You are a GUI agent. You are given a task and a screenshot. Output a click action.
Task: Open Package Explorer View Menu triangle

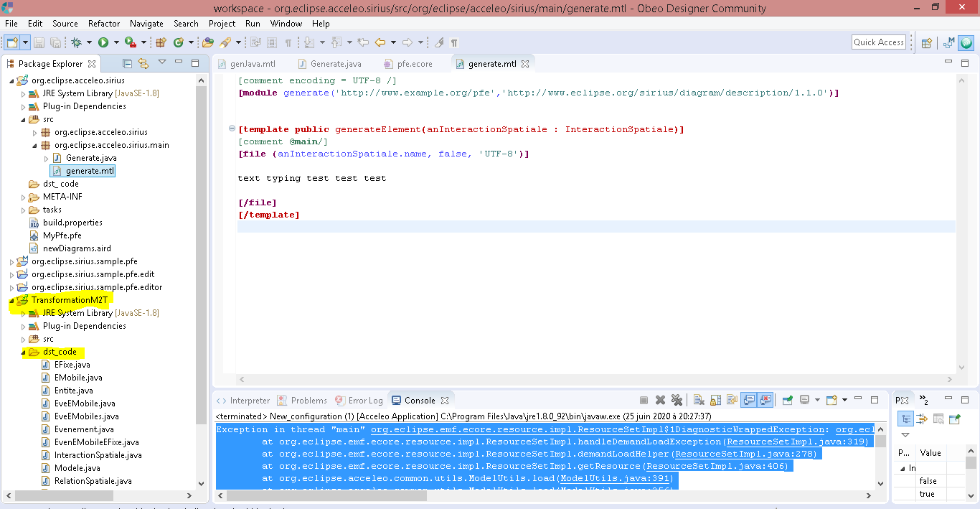(162, 62)
